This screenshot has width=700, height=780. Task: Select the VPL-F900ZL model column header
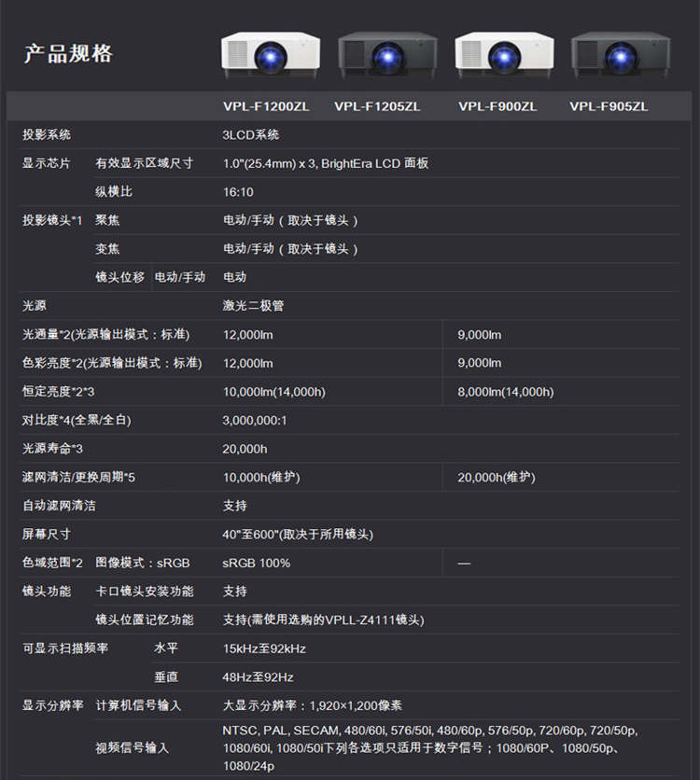point(497,106)
